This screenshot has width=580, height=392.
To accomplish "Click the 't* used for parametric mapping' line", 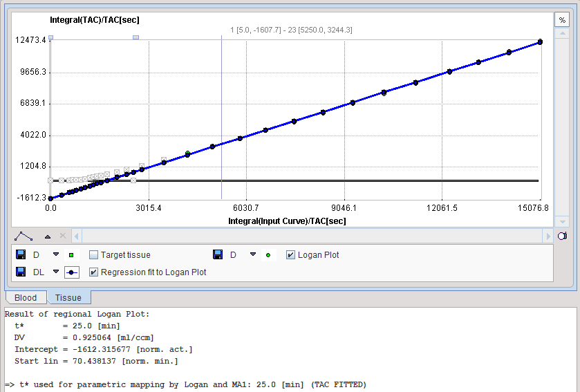I will [x=185, y=384].
